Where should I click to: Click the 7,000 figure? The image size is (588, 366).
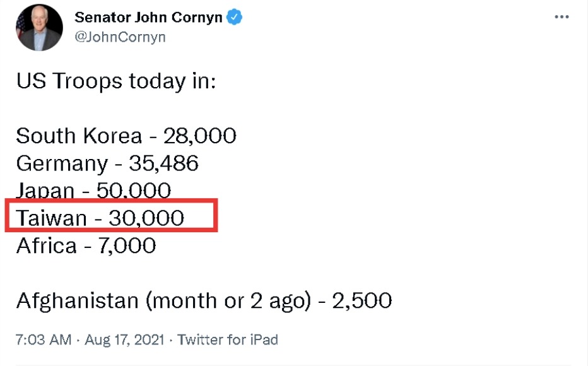(x=127, y=245)
